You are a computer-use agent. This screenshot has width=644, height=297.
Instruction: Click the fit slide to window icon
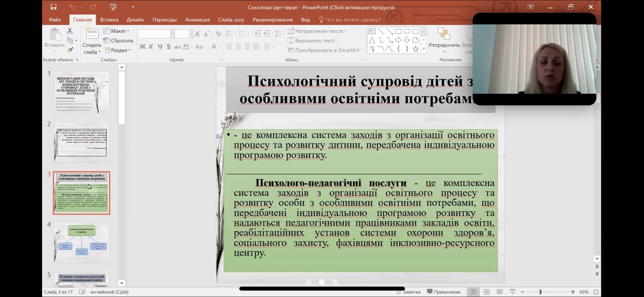point(596,292)
